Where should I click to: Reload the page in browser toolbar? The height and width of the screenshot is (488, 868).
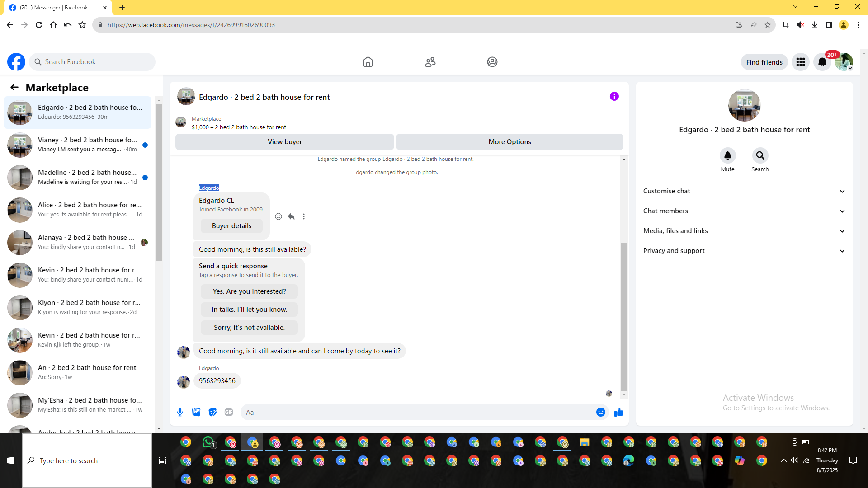click(39, 25)
